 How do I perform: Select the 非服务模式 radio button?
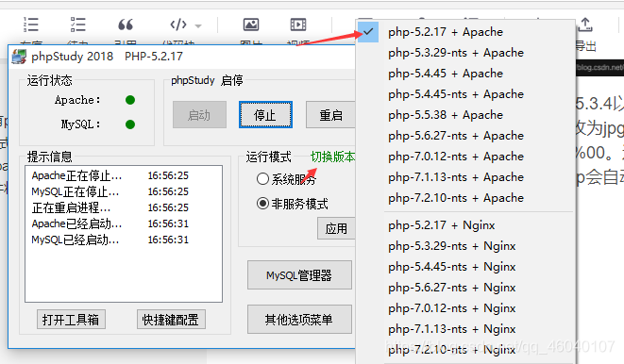click(262, 204)
